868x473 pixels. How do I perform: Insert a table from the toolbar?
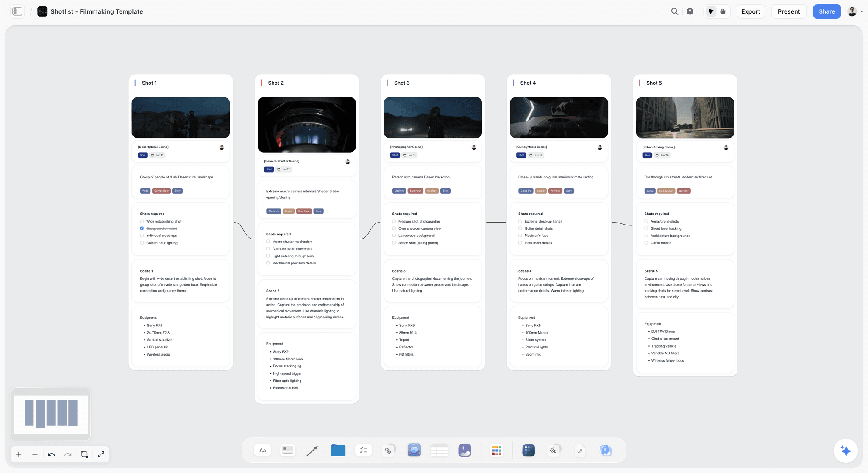pos(439,450)
